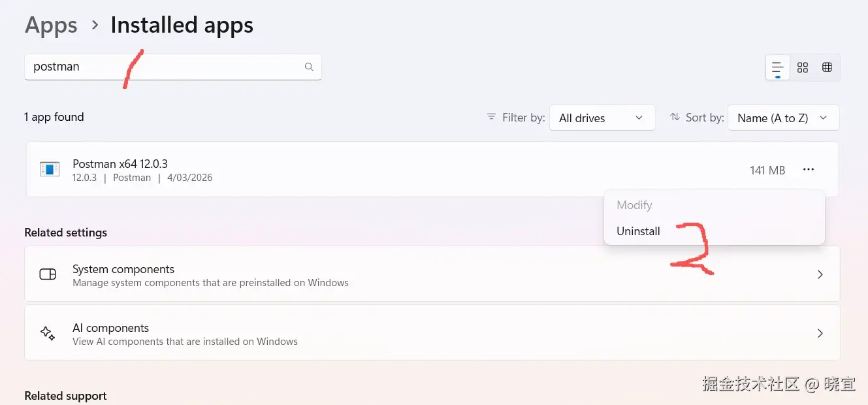
Task: Switch to grid view layout
Action: coord(803,67)
